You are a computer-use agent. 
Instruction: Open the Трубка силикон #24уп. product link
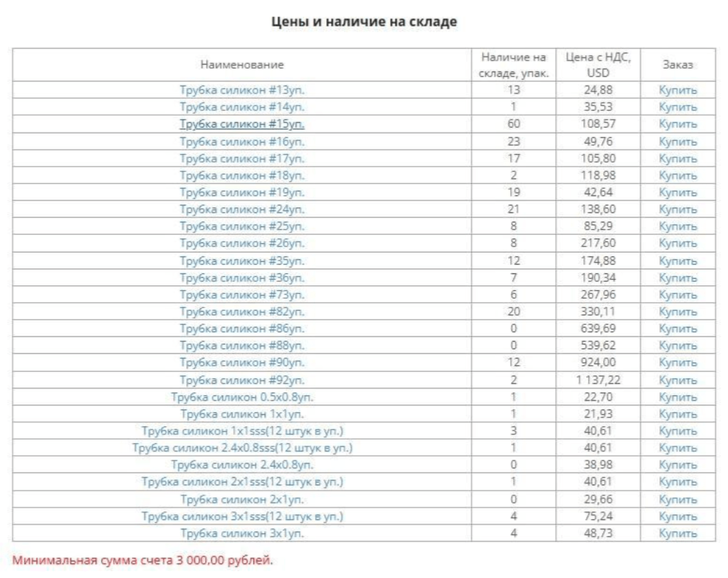click(242, 209)
